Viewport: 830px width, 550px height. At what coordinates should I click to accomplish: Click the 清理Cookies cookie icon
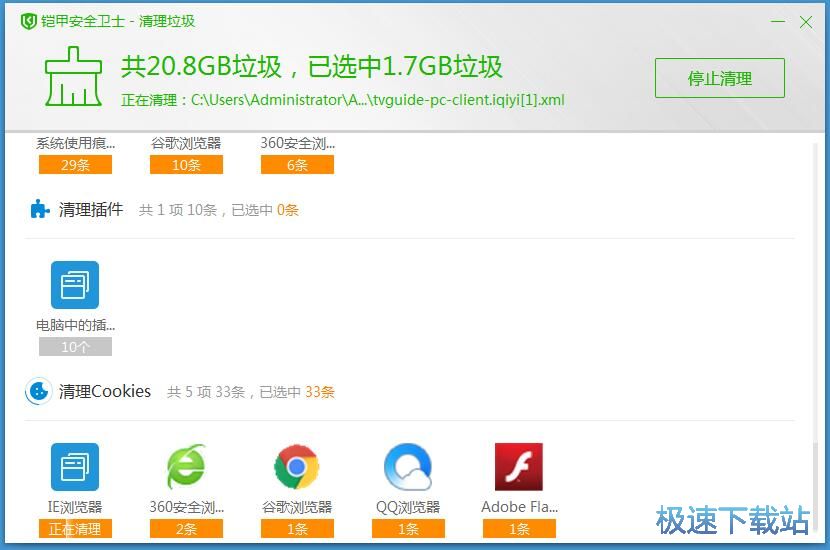click(x=38, y=392)
